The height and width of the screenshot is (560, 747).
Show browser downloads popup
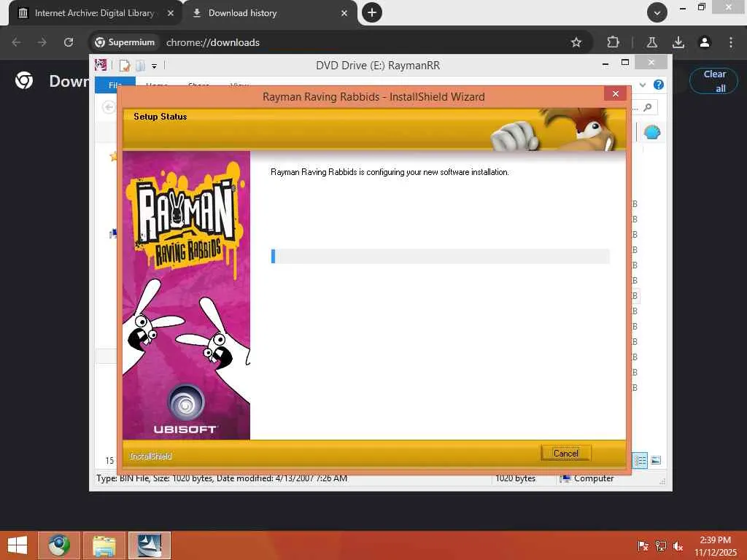tap(678, 42)
